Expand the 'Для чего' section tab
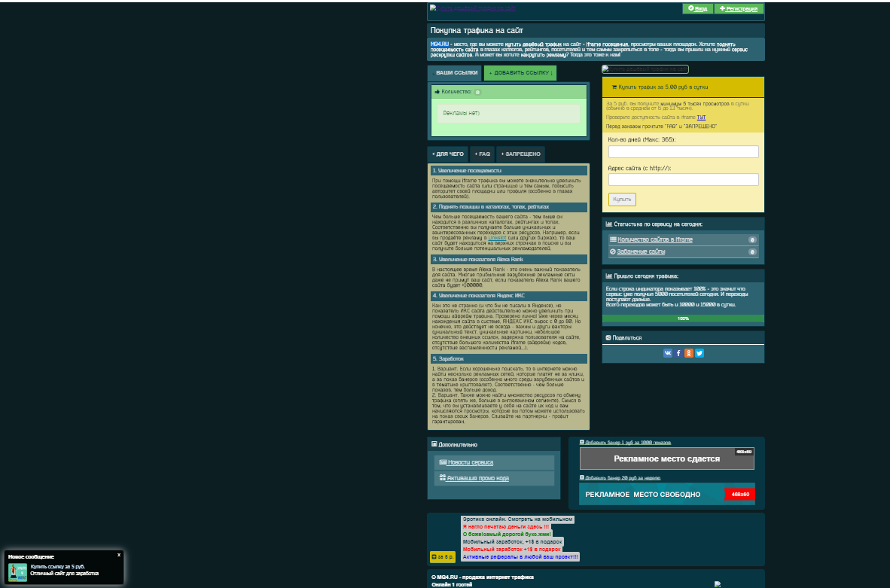890x588 pixels. pos(447,154)
